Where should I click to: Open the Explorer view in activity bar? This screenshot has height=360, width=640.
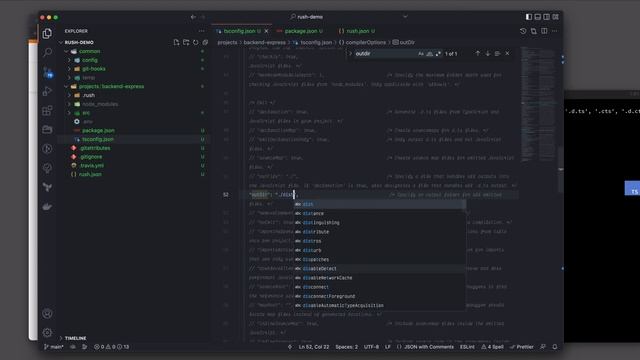pyautogui.click(x=47, y=33)
